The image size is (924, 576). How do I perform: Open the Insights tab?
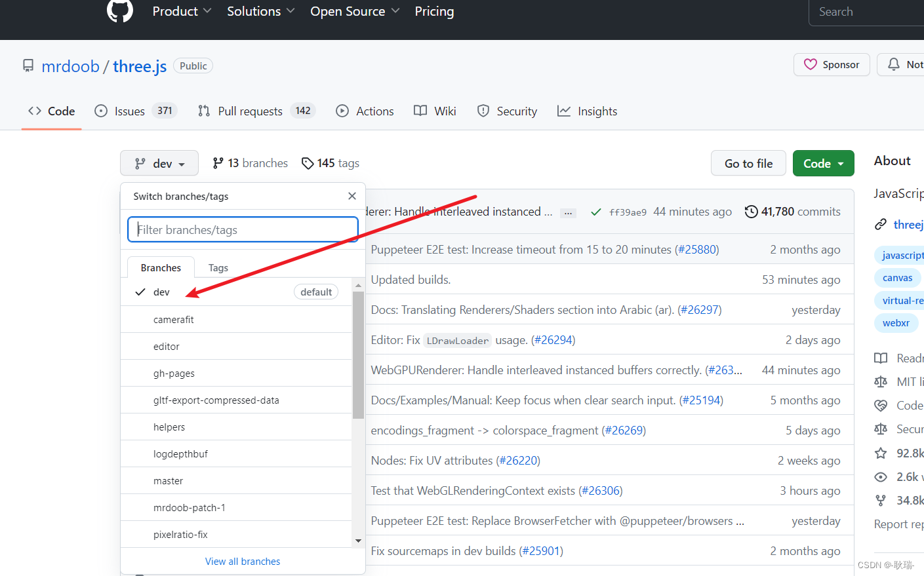pos(588,111)
